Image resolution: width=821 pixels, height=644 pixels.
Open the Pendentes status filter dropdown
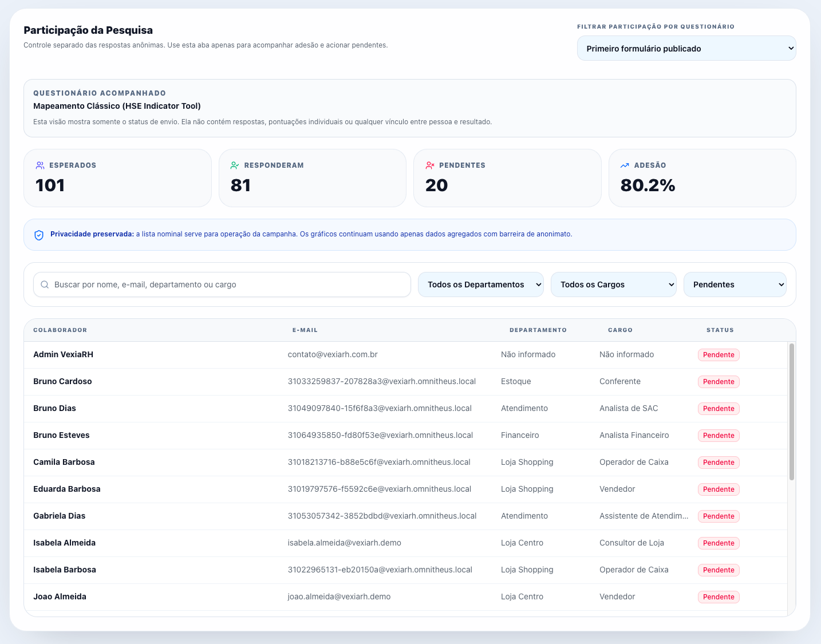point(735,285)
